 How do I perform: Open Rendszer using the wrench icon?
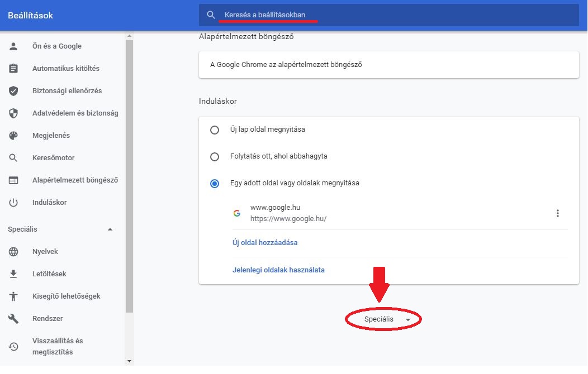13,319
